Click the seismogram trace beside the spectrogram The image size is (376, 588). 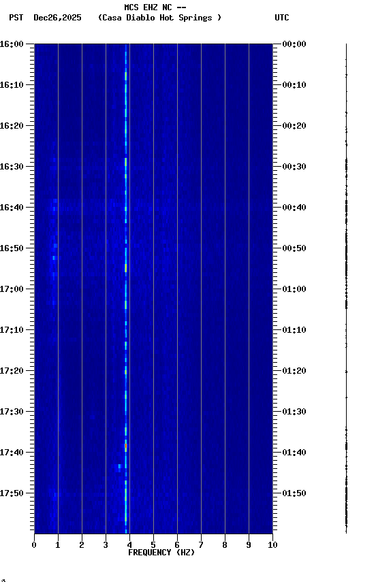point(346,289)
